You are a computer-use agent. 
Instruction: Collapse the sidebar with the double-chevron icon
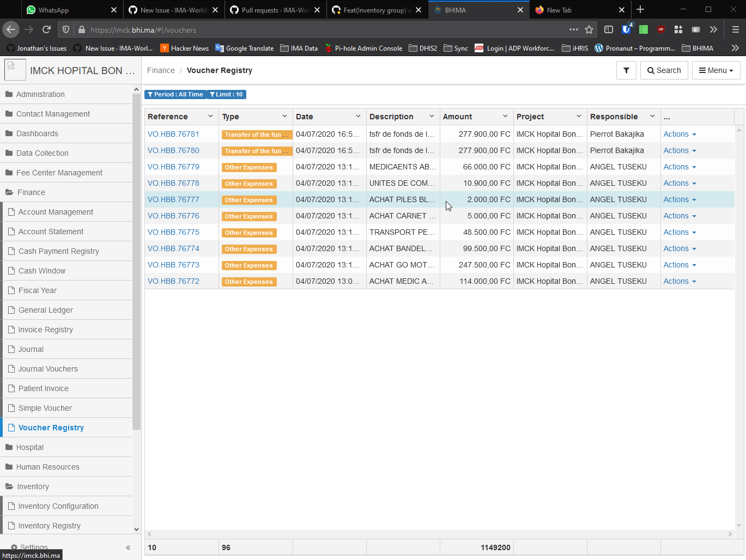[x=128, y=547]
